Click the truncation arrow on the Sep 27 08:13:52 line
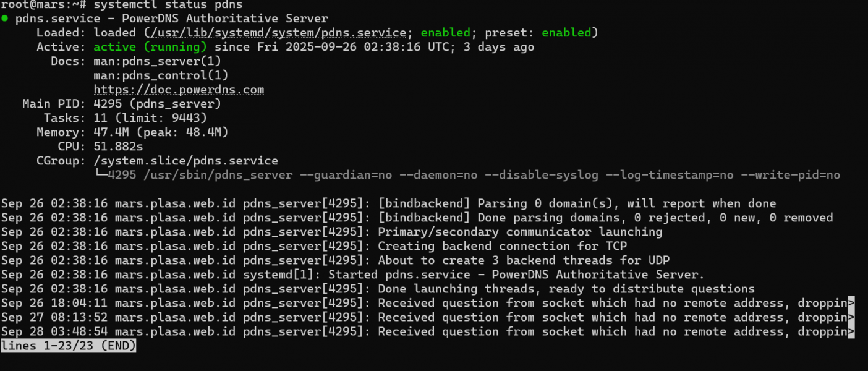 [851, 317]
